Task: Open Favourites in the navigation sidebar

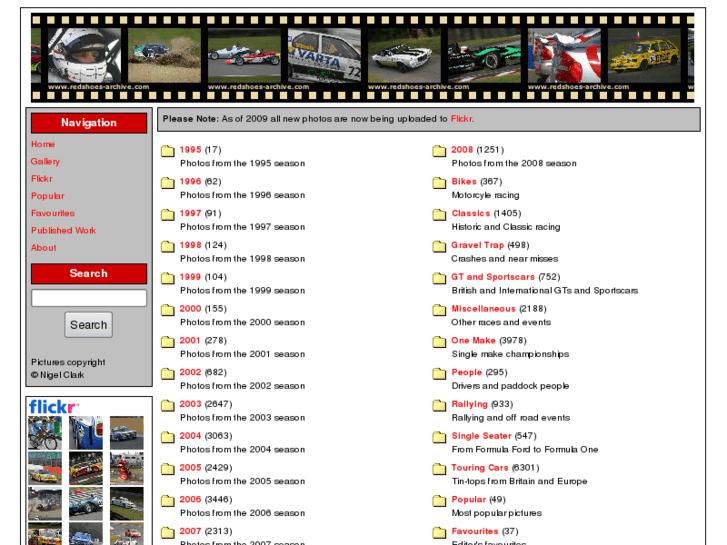Action: click(53, 213)
